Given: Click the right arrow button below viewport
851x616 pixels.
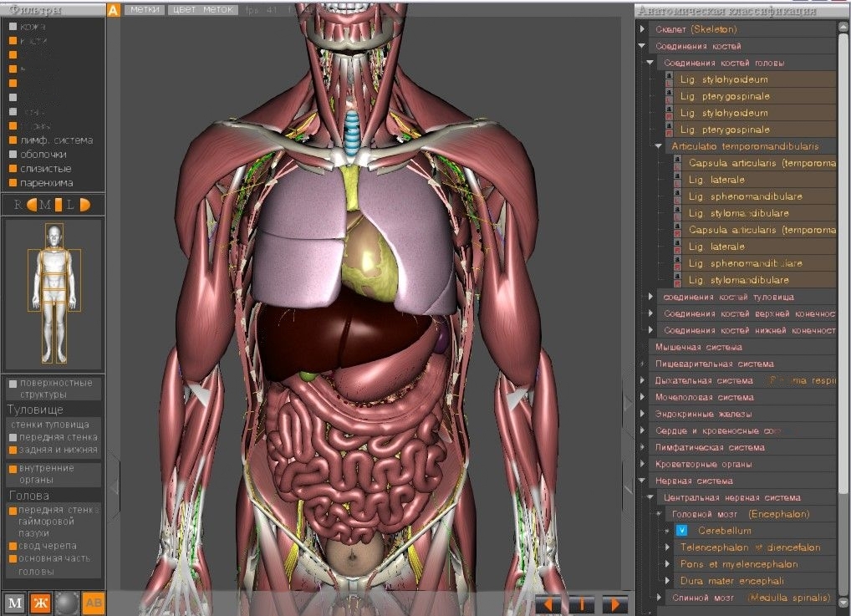Looking at the screenshot, I should pyautogui.click(x=614, y=603).
